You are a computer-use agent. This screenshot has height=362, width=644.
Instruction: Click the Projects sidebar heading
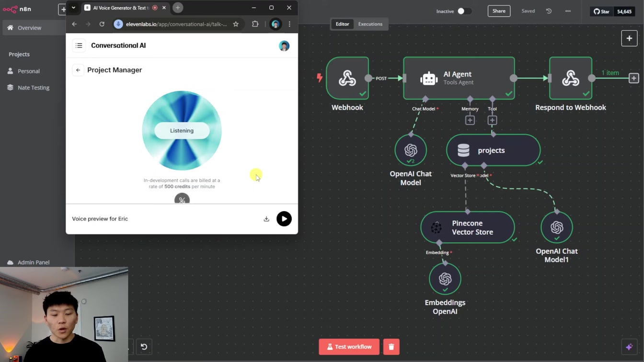(x=19, y=54)
